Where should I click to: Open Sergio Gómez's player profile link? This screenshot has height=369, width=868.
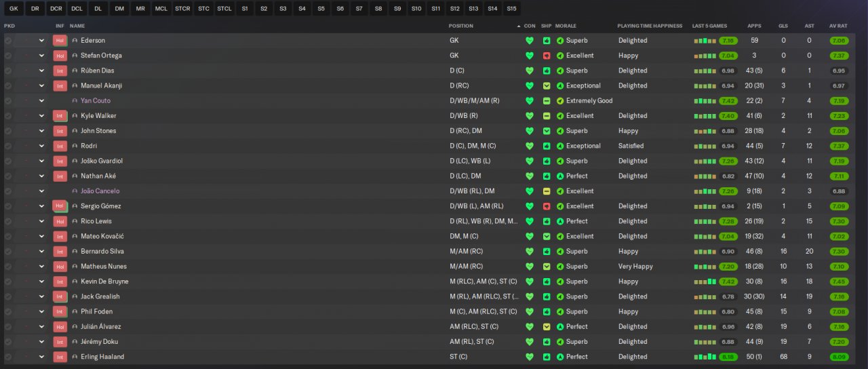[102, 206]
